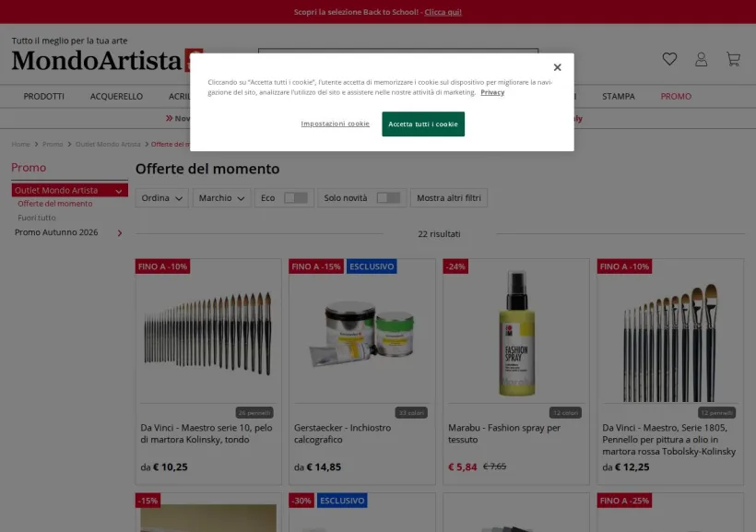Click the '22 risultati' results count
This screenshot has height=532, width=756.
pyautogui.click(x=439, y=234)
